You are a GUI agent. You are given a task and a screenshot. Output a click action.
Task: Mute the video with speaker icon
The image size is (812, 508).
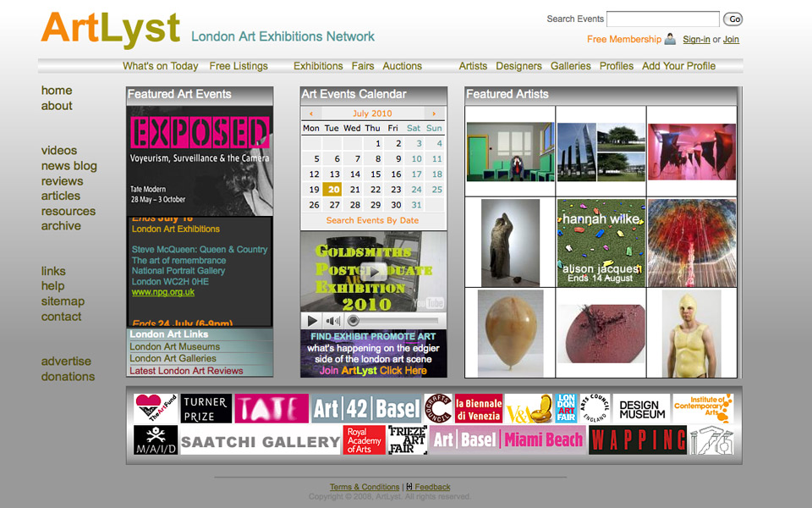[x=332, y=321]
